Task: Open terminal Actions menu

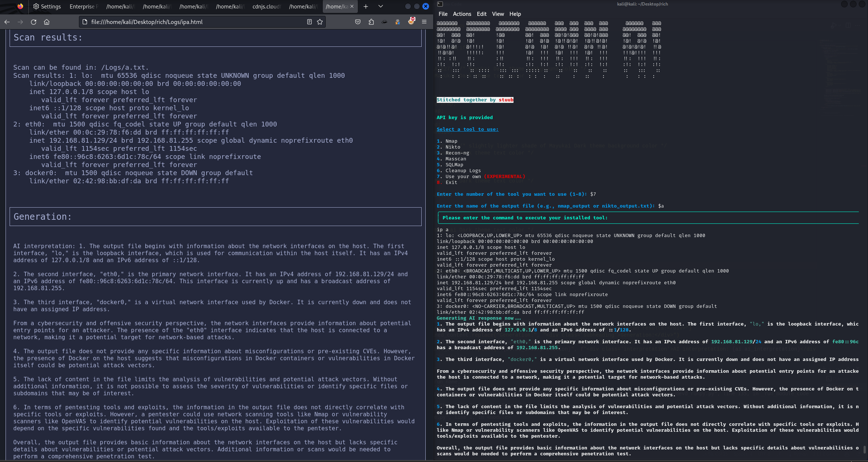Action: point(462,14)
